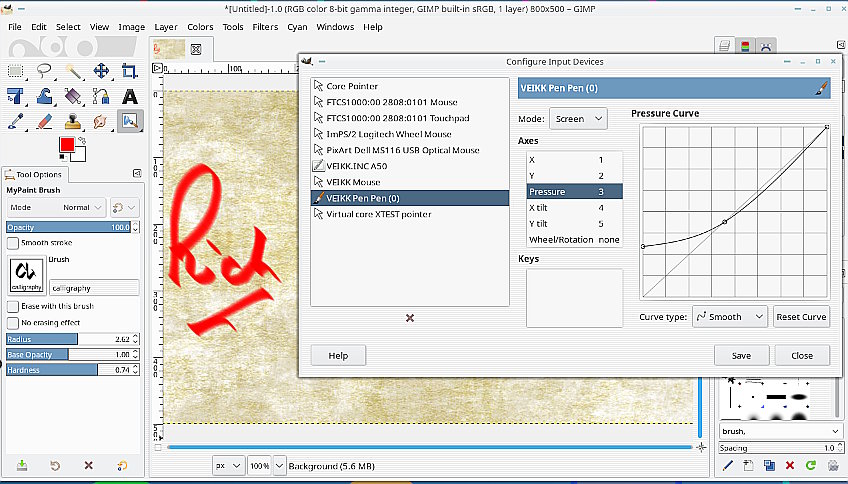Enable Smooth stroke checkbox
The height and width of the screenshot is (484, 848).
point(12,243)
